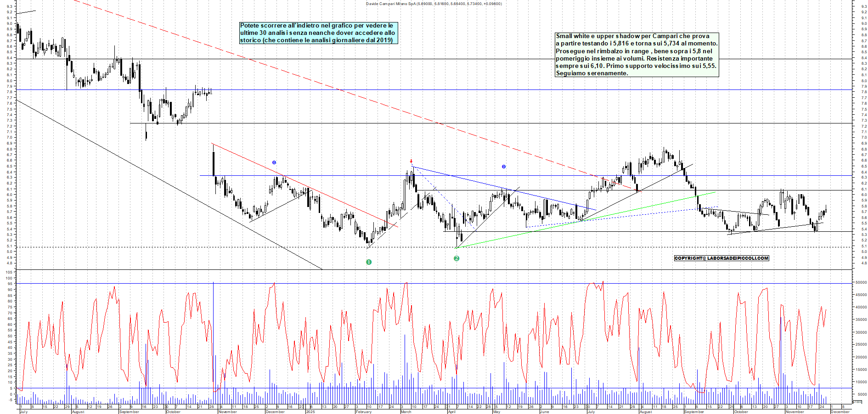Click the 'June' label on the time axis
This screenshot has height=414, width=868.
(x=544, y=412)
